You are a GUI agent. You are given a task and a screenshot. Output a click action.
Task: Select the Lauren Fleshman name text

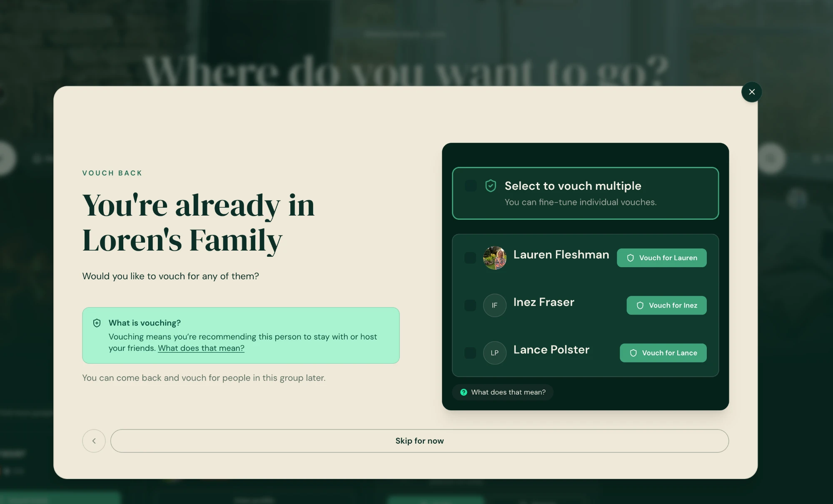(561, 254)
